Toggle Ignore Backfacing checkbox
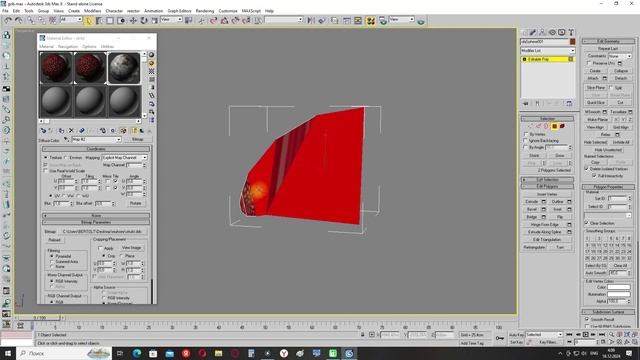This screenshot has height=360, width=640. pos(526,140)
